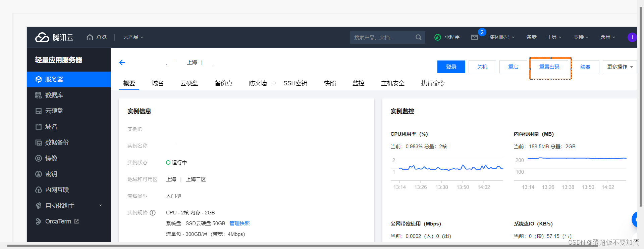Click the search magnifier icon
This screenshot has height=249, width=644.
tap(418, 37)
